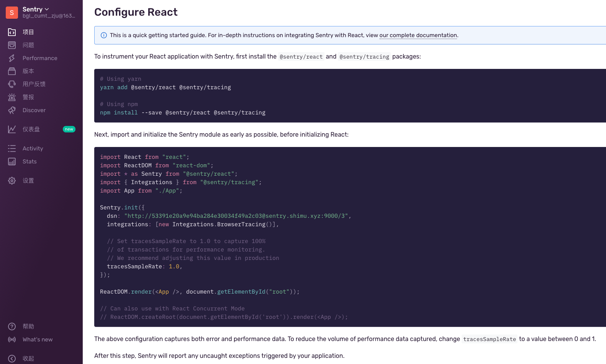Click the integrations BrowserTracing code line
This screenshot has height=364, width=606.
pyautogui.click(x=193, y=224)
